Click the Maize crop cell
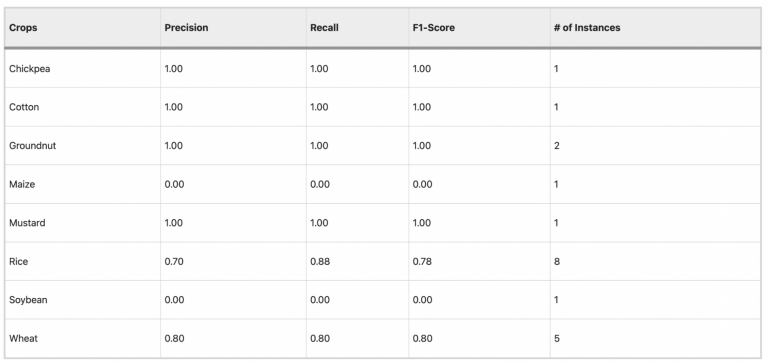 tap(22, 185)
